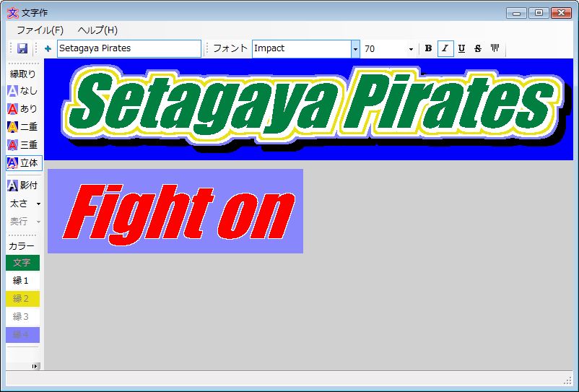579x392 pixels.
Task: Select なし (no outline) style
Action: pyautogui.click(x=23, y=91)
